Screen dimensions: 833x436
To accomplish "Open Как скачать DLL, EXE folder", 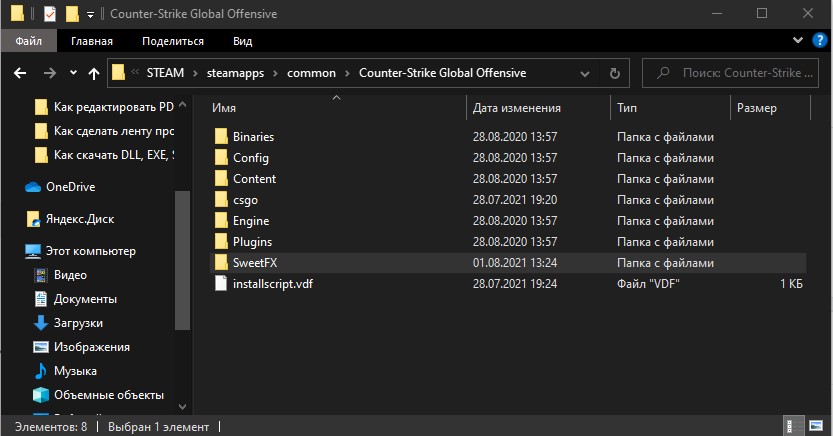I will click(104, 155).
